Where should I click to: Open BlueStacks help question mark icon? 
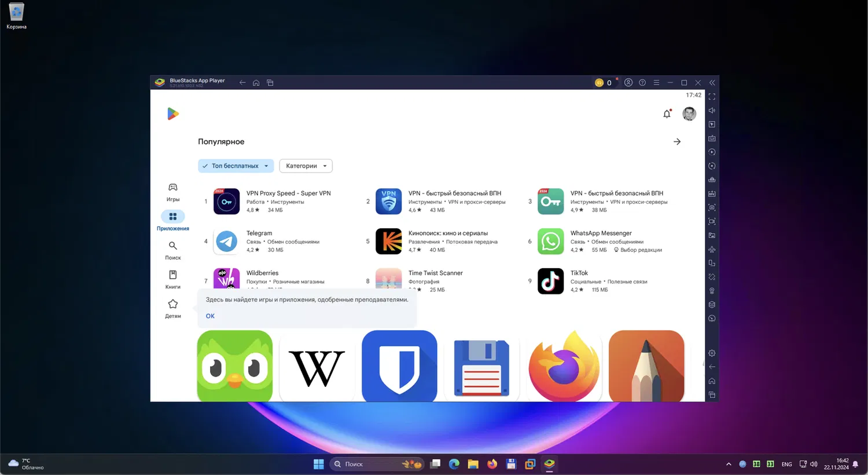click(642, 83)
